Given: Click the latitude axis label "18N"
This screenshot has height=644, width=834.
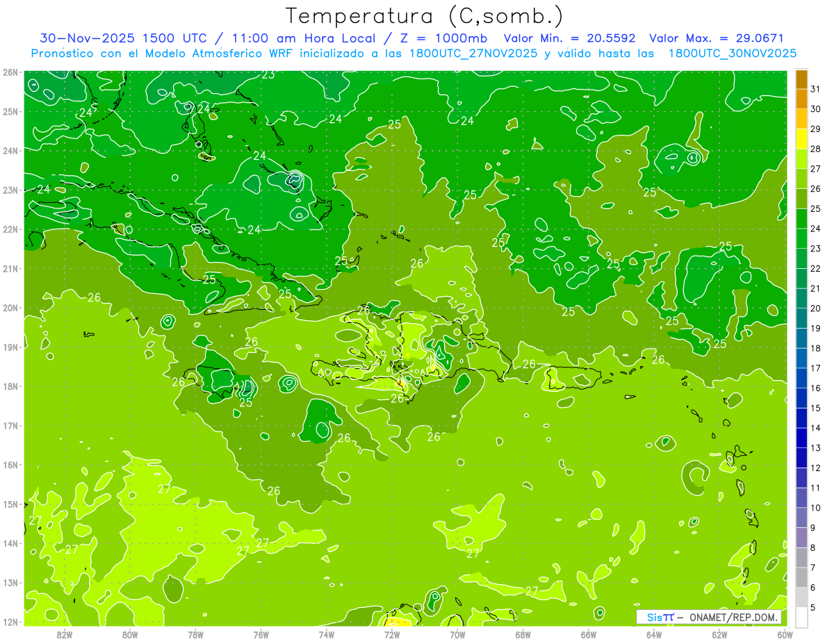Looking at the screenshot, I should click(10, 386).
